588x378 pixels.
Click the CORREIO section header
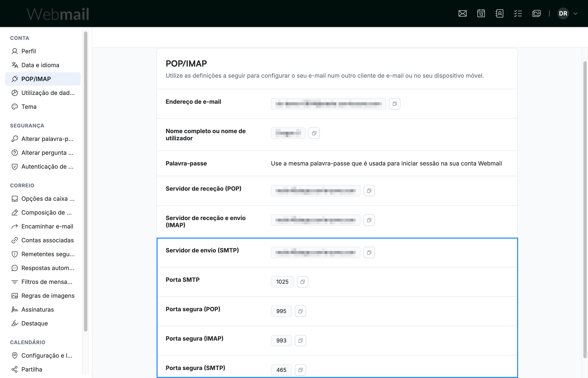click(x=22, y=186)
